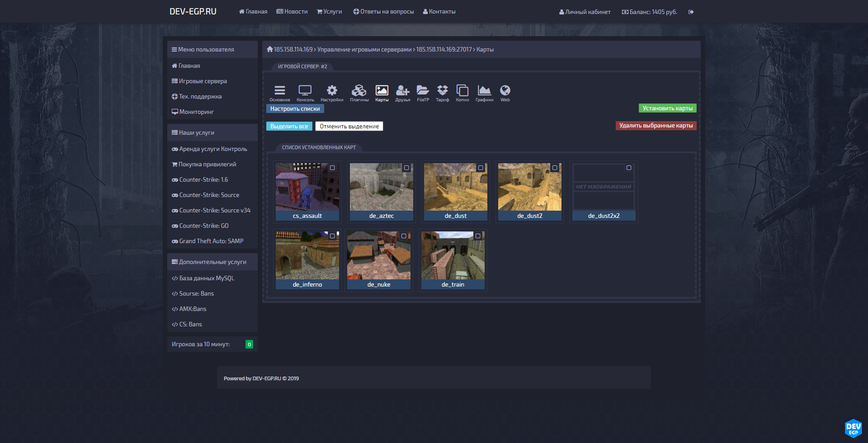The width and height of the screenshot is (868, 443).
Task: Tick the de_dust map checkbox
Action: coord(481,168)
